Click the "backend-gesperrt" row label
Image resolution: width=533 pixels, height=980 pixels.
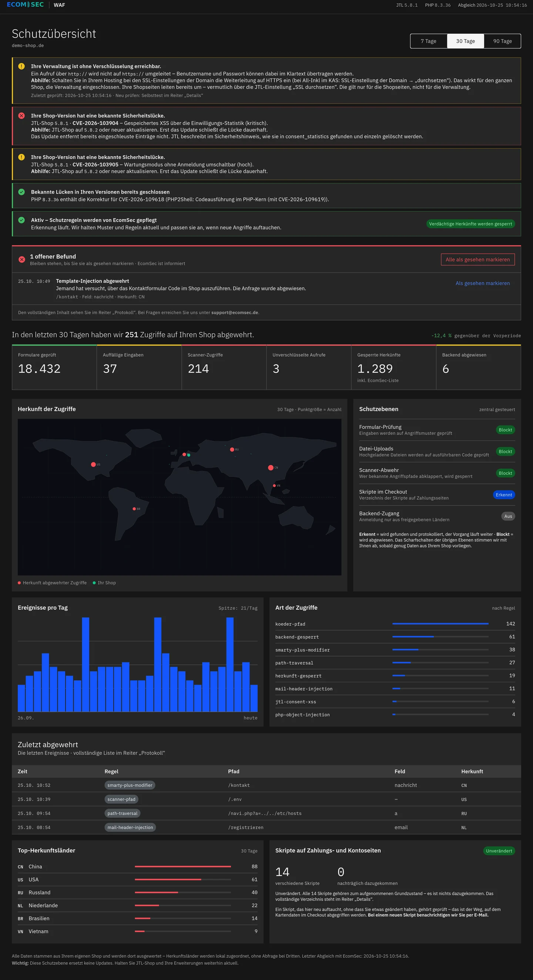point(297,637)
